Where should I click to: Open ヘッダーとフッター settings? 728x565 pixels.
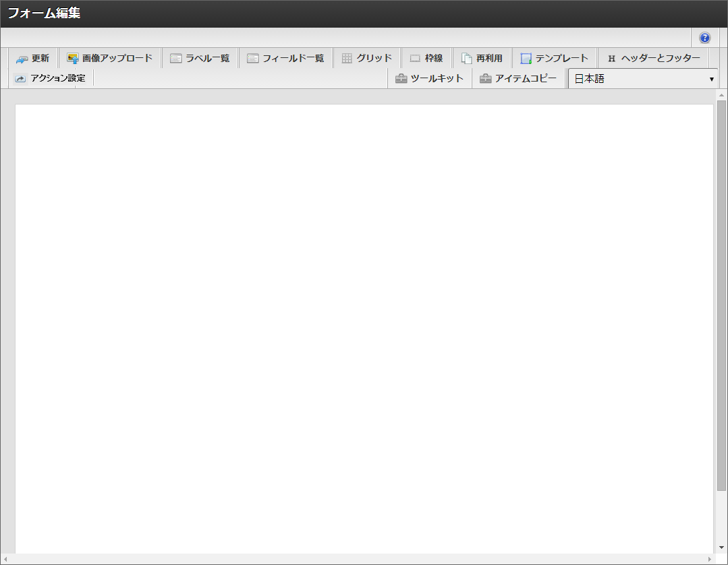point(653,59)
